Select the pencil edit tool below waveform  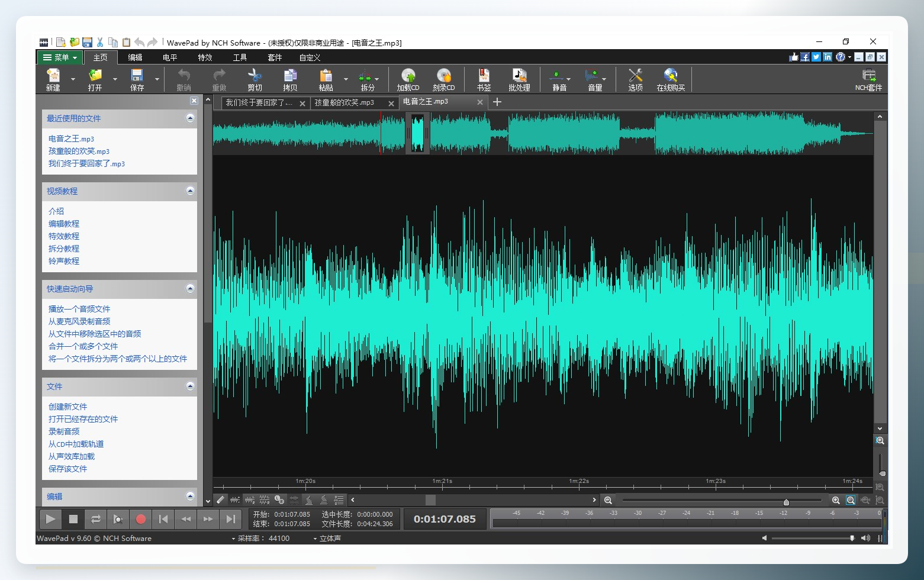(220, 500)
